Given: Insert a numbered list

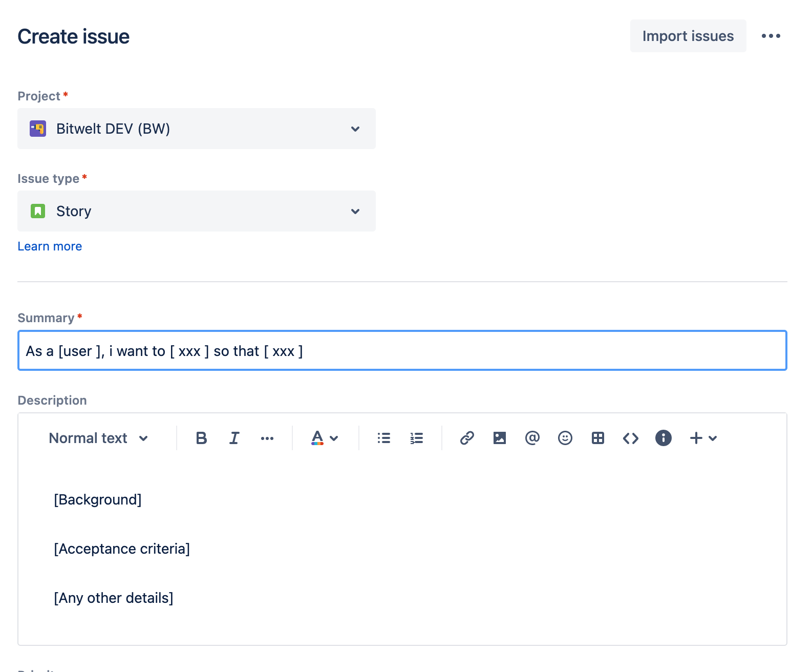Looking at the screenshot, I should coord(416,438).
